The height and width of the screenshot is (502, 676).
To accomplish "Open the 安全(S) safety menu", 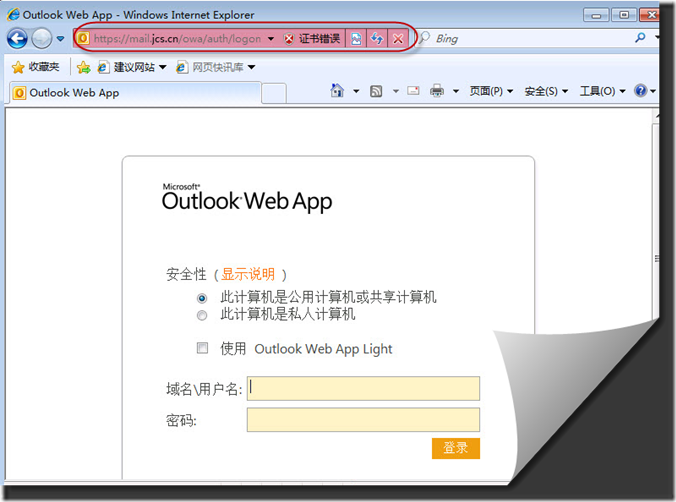I will [546, 91].
